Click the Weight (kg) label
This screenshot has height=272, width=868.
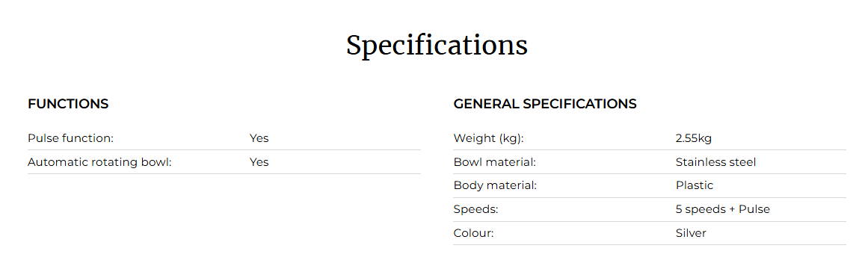pyautogui.click(x=488, y=139)
